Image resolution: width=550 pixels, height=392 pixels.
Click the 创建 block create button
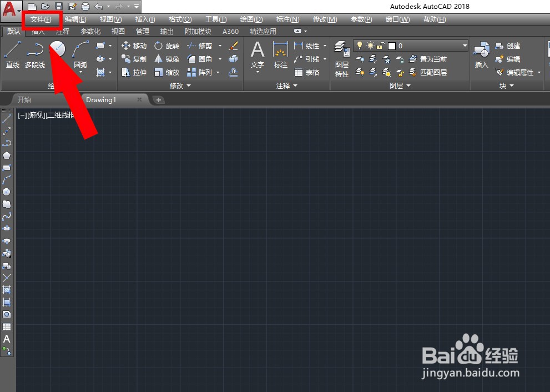click(508, 46)
